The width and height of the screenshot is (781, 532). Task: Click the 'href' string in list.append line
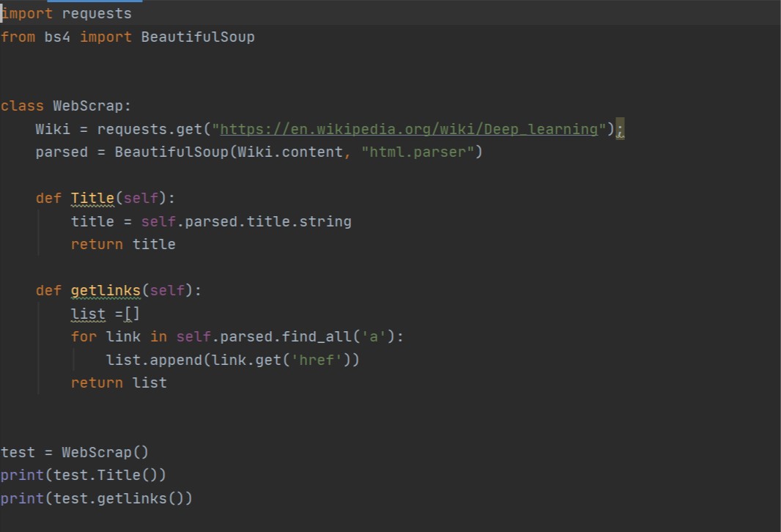(x=317, y=360)
